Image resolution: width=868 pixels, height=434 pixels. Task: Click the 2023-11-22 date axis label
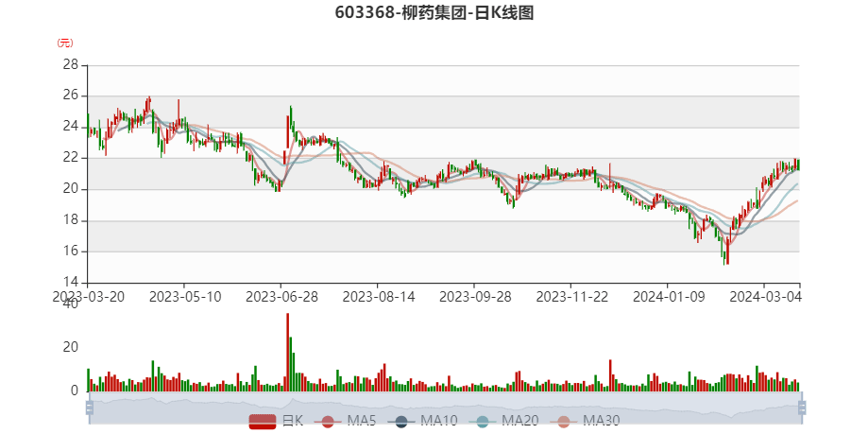571,296
